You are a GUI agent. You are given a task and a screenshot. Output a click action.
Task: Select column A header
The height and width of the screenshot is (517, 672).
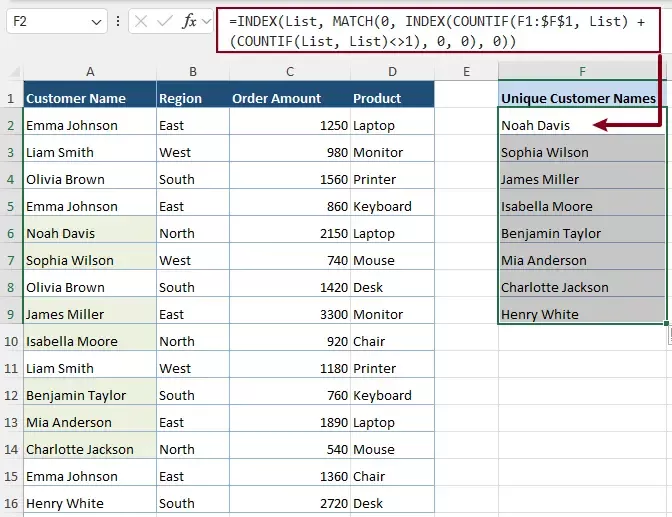point(90,71)
